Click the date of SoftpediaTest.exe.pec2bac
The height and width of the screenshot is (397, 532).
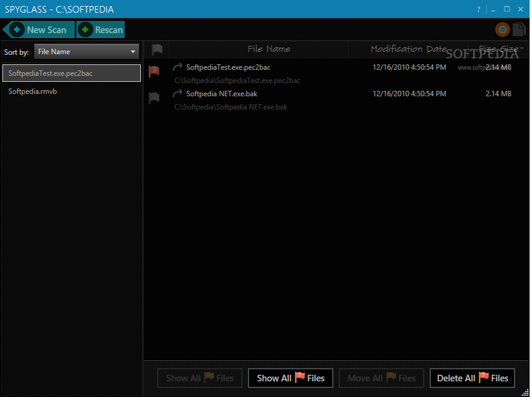[x=409, y=67]
